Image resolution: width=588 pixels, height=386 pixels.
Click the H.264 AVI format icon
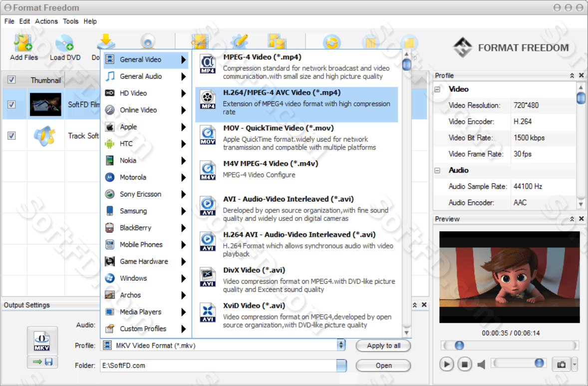207,242
